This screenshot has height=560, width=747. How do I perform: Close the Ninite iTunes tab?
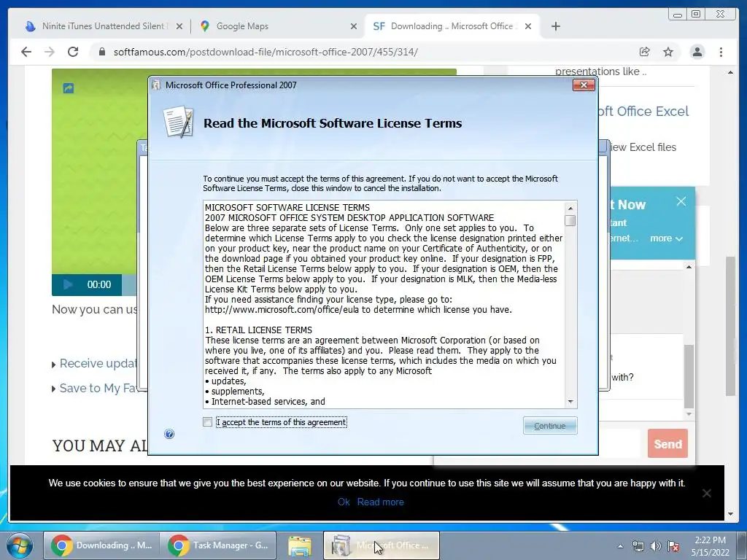pos(179,26)
